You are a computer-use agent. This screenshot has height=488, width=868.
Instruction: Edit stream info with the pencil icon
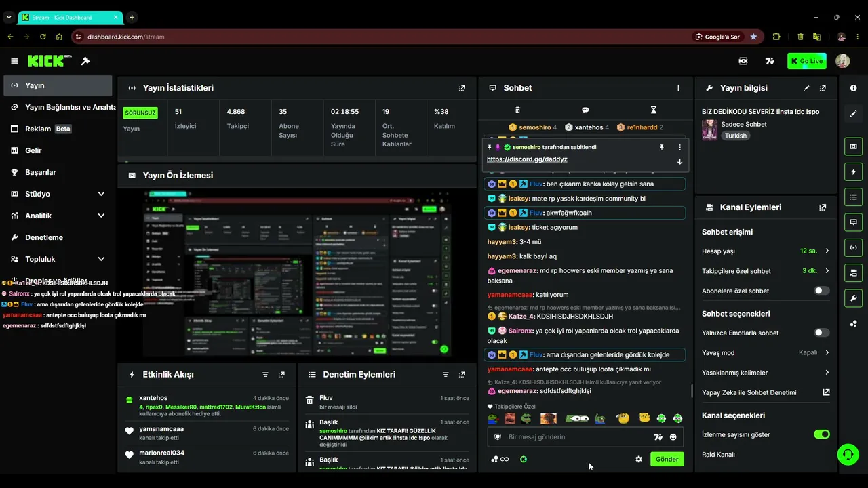(x=806, y=88)
